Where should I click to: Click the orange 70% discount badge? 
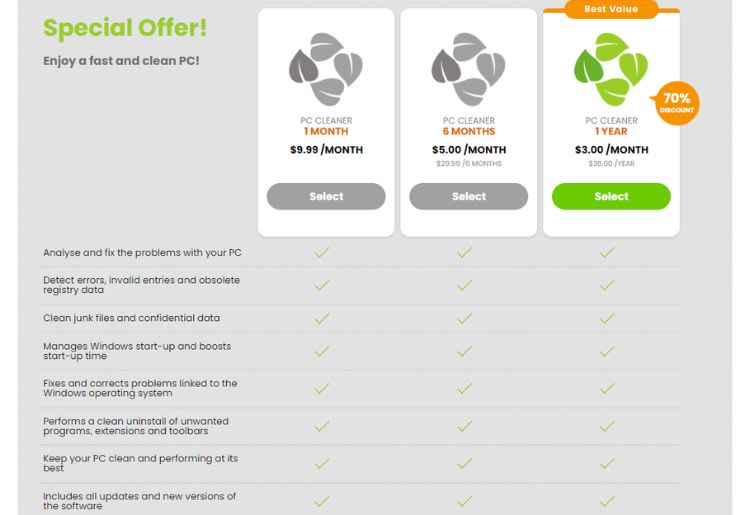pos(677,103)
